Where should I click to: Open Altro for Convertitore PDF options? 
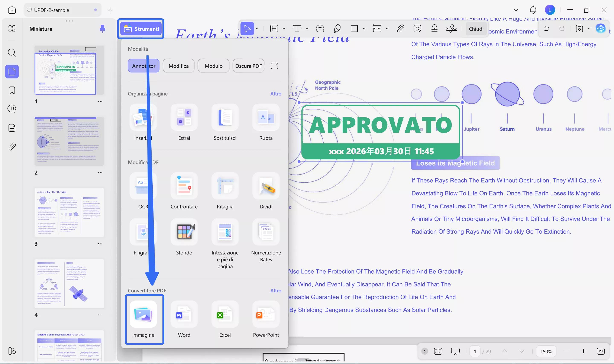(x=276, y=291)
